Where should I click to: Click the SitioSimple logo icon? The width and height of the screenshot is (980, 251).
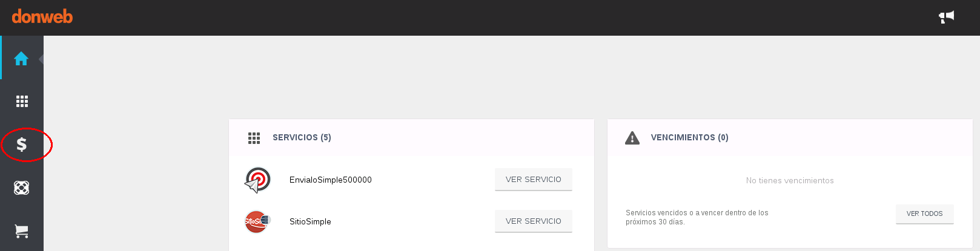(x=257, y=221)
